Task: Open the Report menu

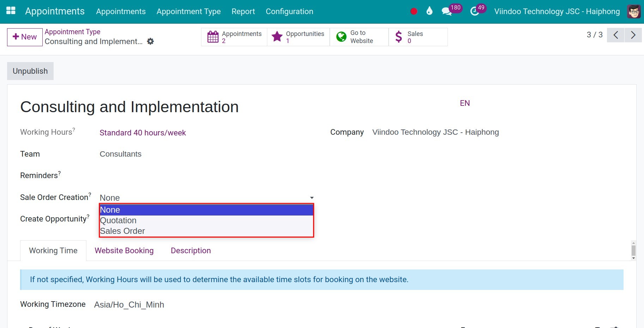Action: [x=243, y=11]
